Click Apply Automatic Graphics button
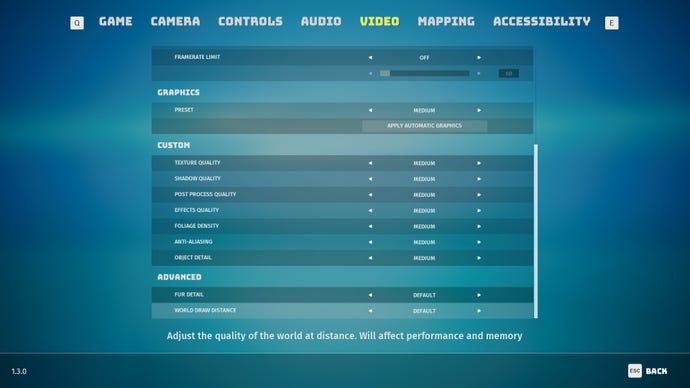The height and width of the screenshot is (388, 690). click(x=425, y=126)
